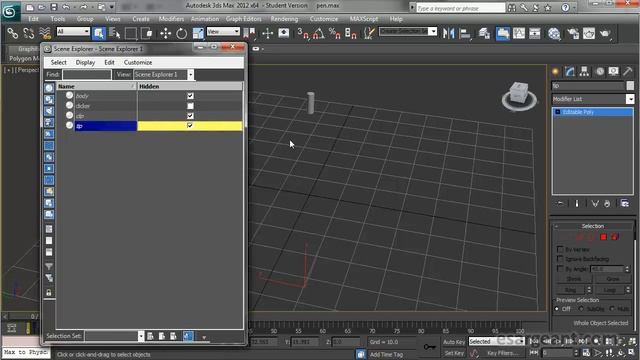Select the red Polygon sub-object level
Screen dimensions: 640x360
pyautogui.click(x=603, y=237)
